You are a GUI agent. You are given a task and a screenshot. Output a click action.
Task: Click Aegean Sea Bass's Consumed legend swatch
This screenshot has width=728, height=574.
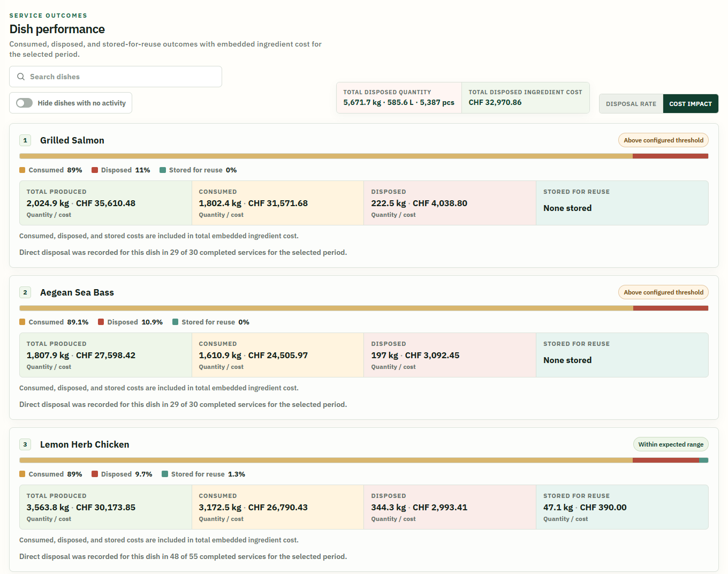22,322
